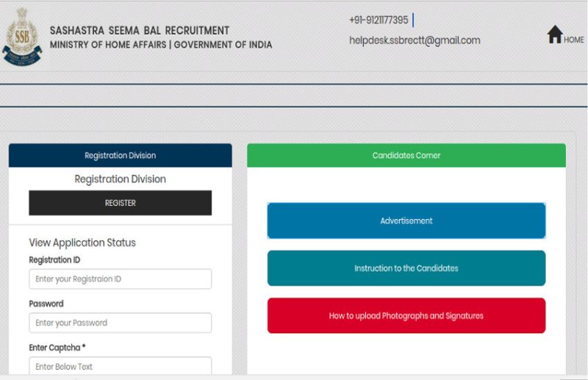
Task: Focus the Registration ID input field
Action: tap(120, 279)
